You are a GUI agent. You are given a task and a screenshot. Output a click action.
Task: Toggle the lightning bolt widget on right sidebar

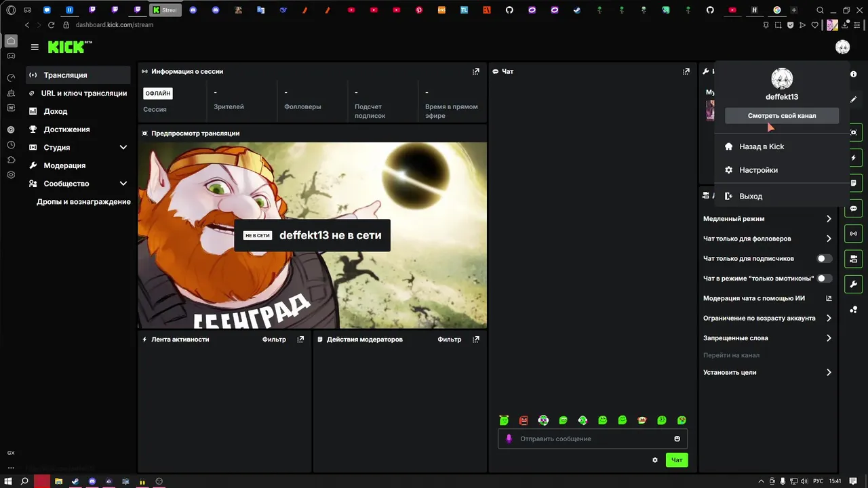pyautogui.click(x=854, y=158)
